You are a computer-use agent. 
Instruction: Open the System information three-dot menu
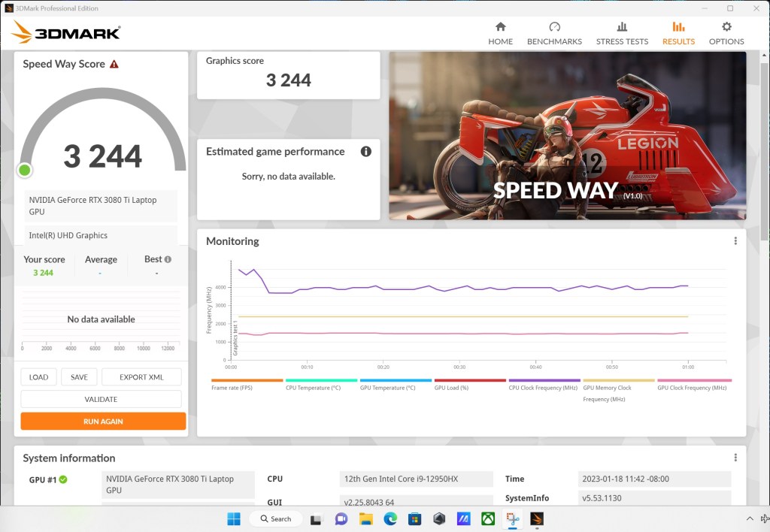click(735, 457)
